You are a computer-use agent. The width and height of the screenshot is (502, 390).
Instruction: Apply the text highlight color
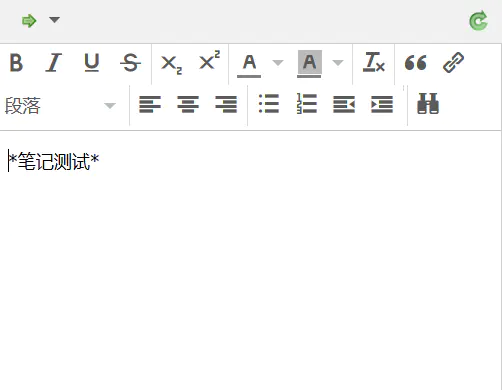pyautogui.click(x=309, y=64)
